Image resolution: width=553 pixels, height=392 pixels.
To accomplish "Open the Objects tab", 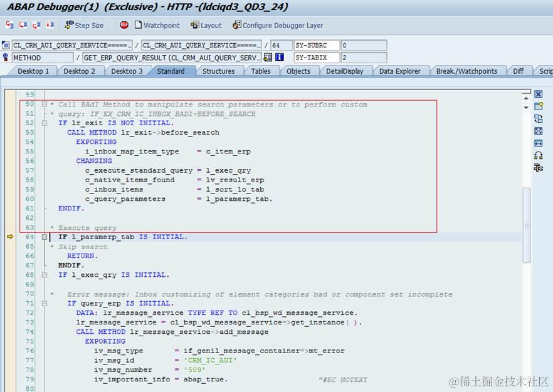I will tap(298, 71).
